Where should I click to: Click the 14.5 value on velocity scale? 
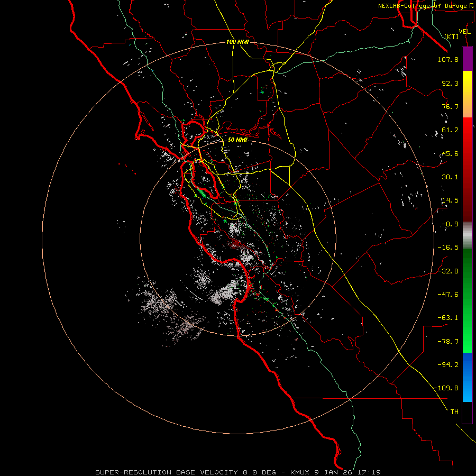[450, 200]
